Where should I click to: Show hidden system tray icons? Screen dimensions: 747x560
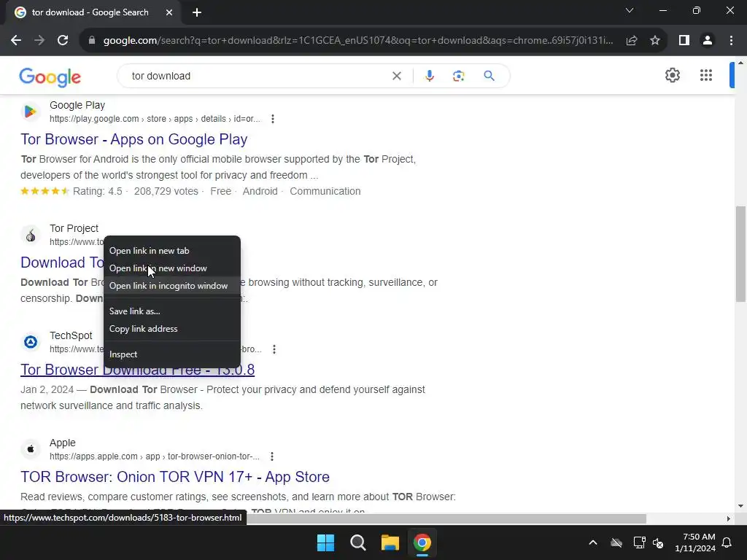593,542
